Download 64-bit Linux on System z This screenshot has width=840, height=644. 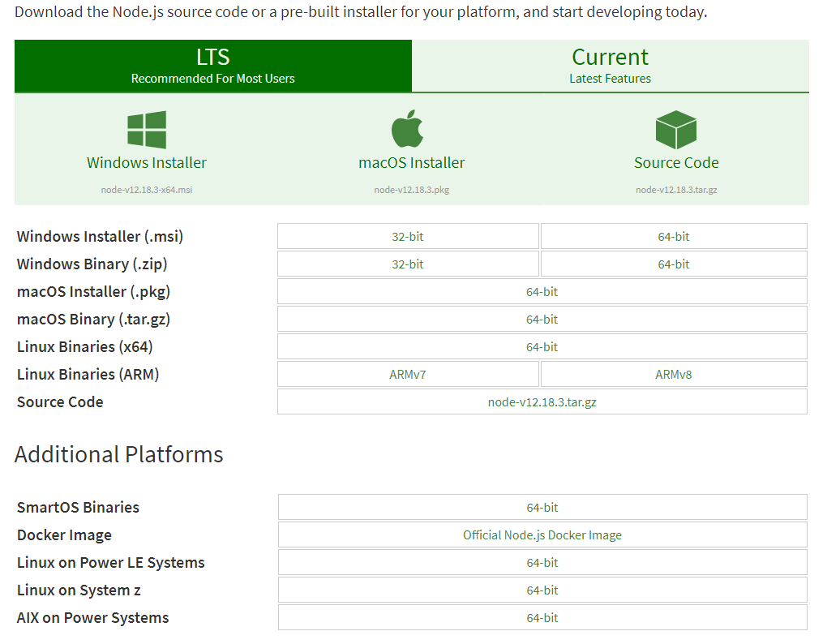coord(542,590)
